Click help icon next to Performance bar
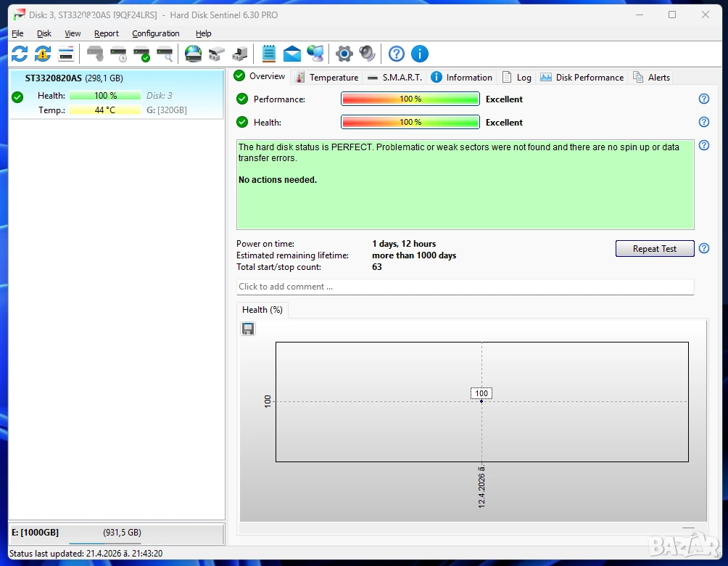 (x=703, y=99)
